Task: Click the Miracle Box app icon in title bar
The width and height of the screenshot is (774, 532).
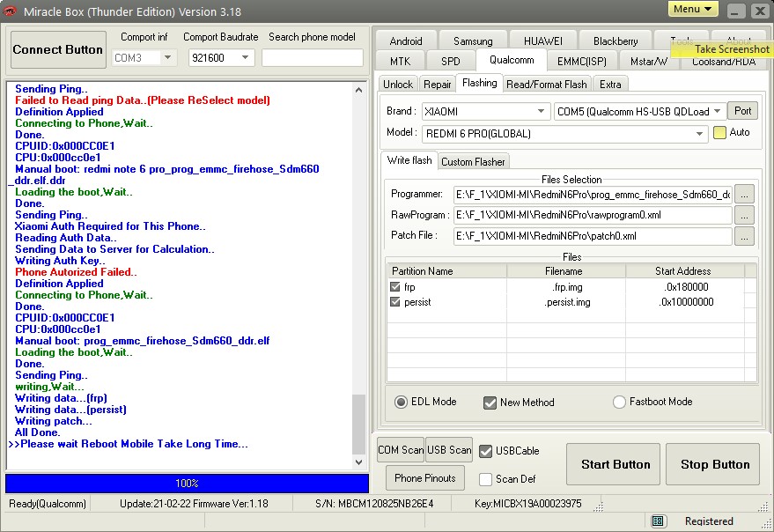Action: [x=10, y=11]
